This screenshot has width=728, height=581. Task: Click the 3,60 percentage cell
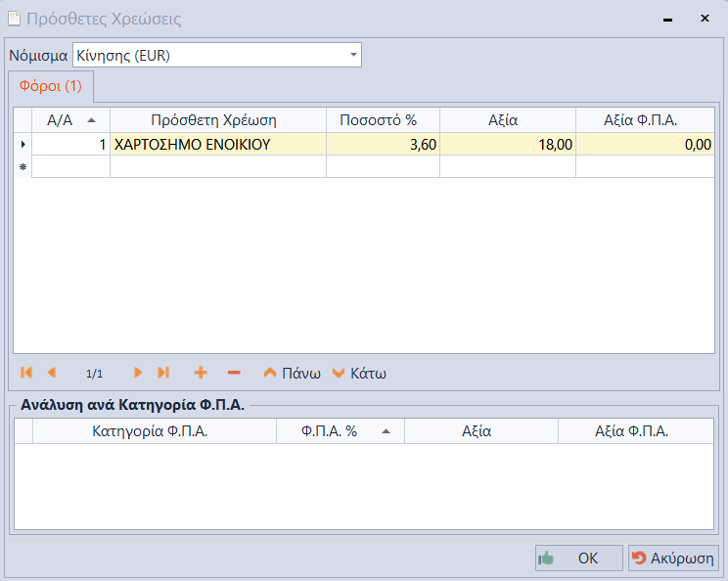(383, 145)
